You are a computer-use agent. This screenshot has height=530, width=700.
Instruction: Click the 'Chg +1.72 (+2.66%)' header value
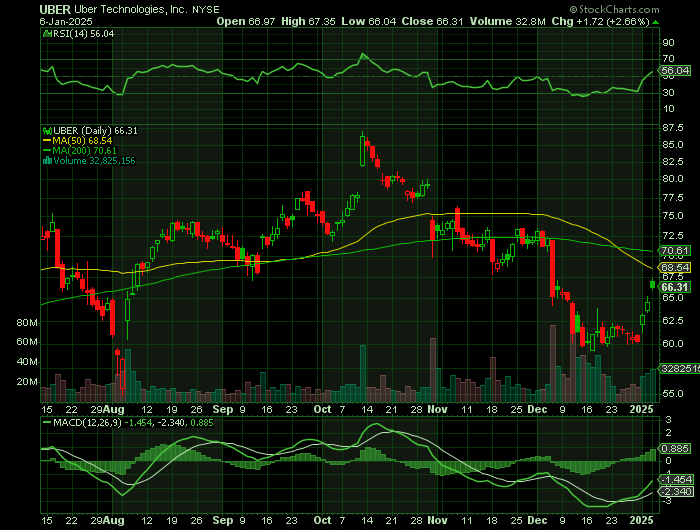point(600,21)
